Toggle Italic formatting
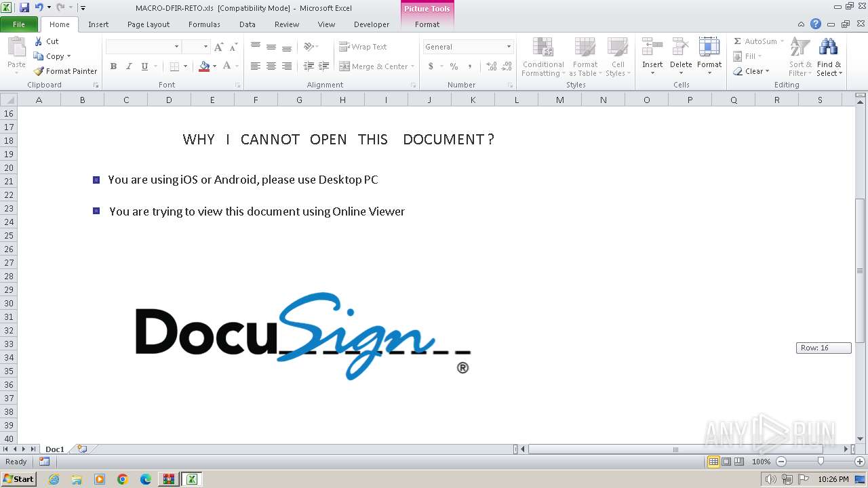 click(129, 66)
